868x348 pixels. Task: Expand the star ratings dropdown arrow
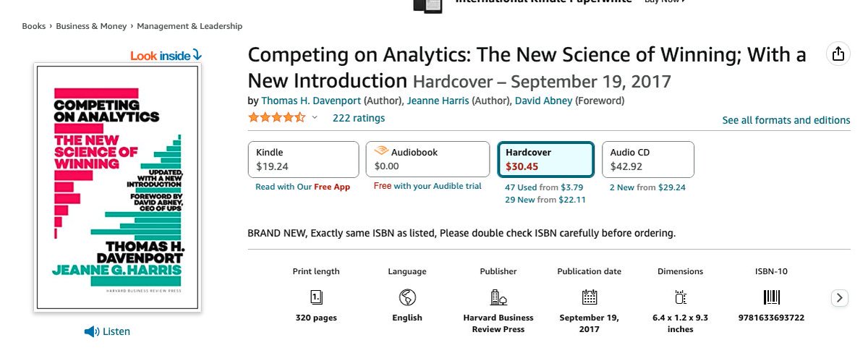tap(315, 118)
